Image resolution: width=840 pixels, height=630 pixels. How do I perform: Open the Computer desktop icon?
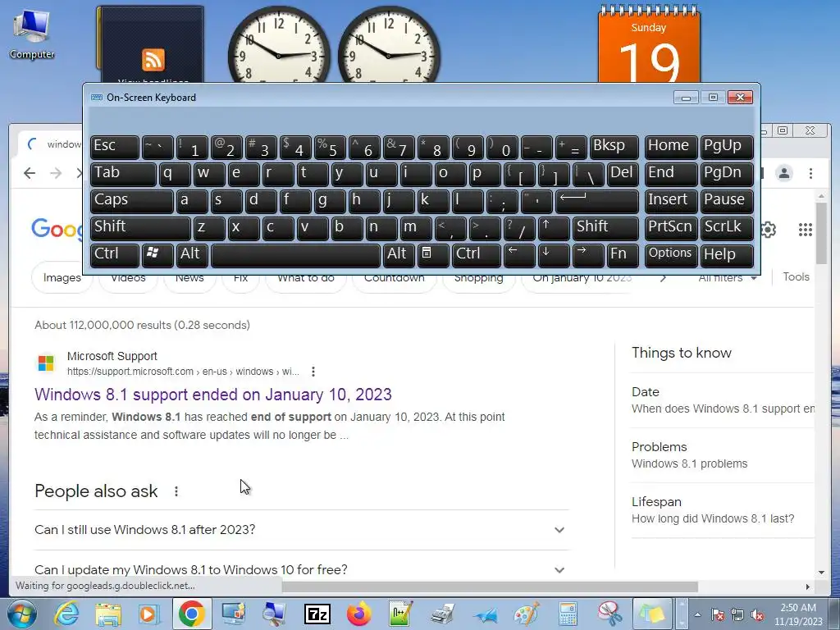click(32, 34)
